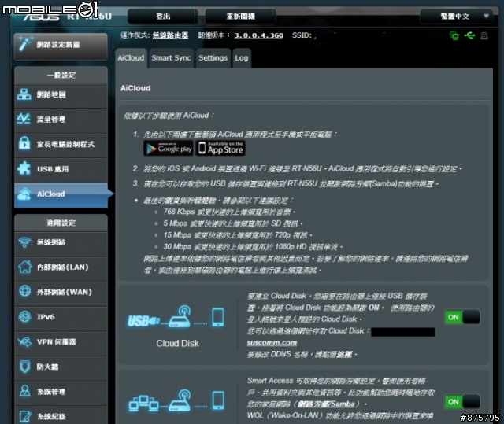The image size is (504, 424).
Task: Click the reboot button in header
Action: (x=240, y=17)
